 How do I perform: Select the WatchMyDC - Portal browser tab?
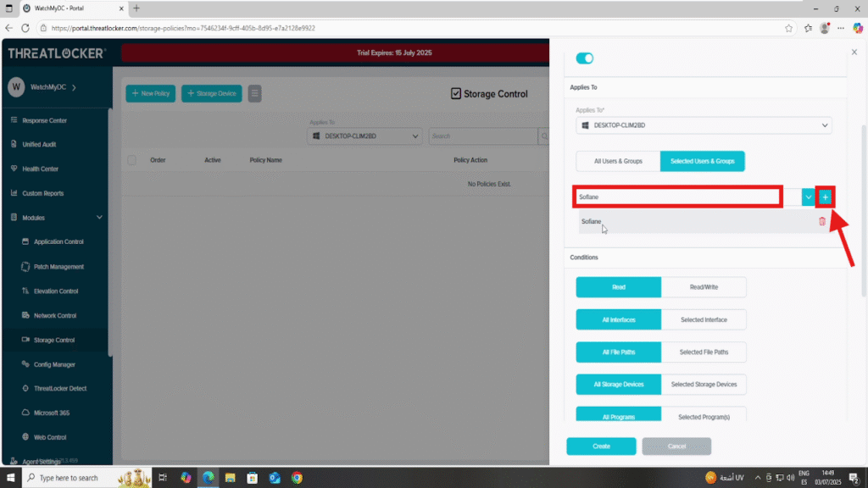point(73,8)
